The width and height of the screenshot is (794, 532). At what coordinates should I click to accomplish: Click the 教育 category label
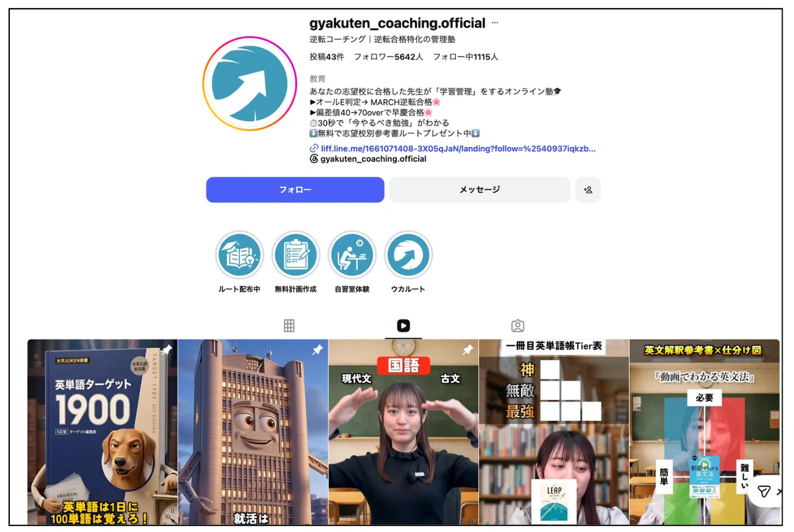318,79
